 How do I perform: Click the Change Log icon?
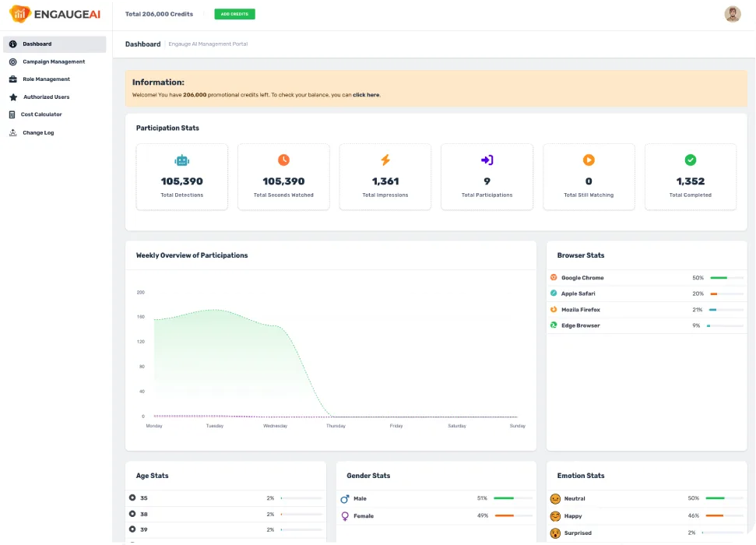click(13, 132)
